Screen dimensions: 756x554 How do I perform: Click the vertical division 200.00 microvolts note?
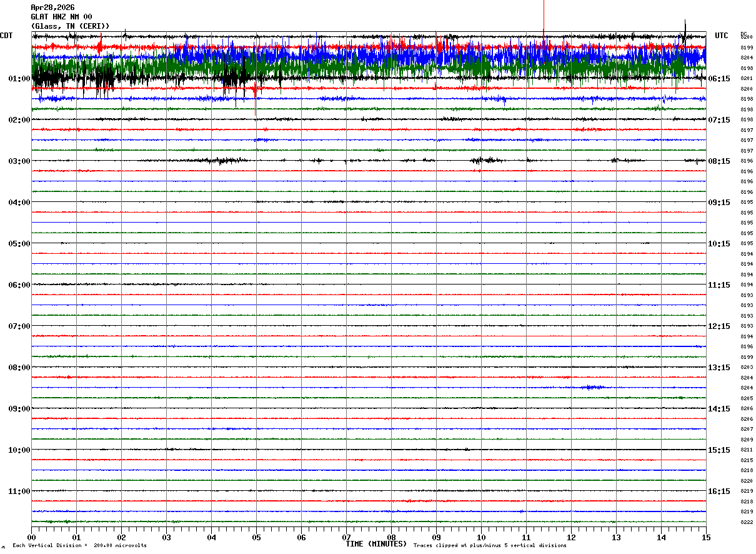point(79,546)
